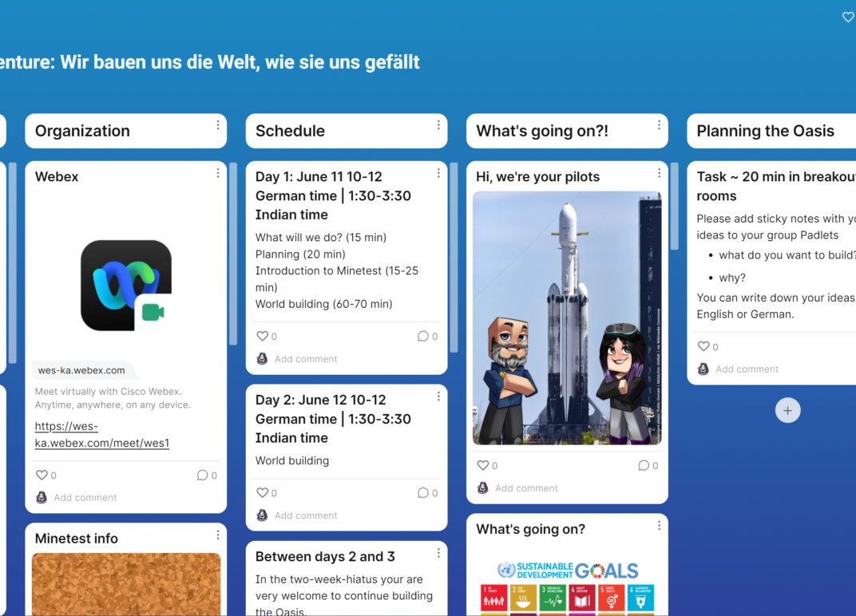Screen dimensions: 856x616
Task: Click comment bubble on Day 2 post
Action: pyautogui.click(x=423, y=493)
